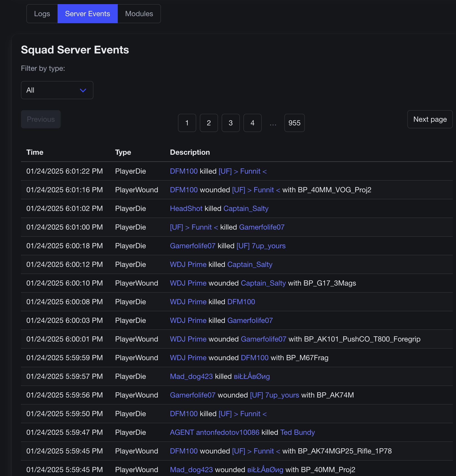This screenshot has width=456, height=476.
Task: Go to page 2
Action: point(208,123)
